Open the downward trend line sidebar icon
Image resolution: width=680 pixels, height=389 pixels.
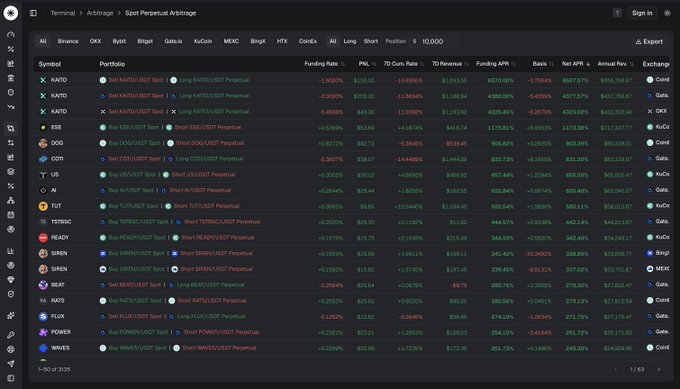point(11,107)
